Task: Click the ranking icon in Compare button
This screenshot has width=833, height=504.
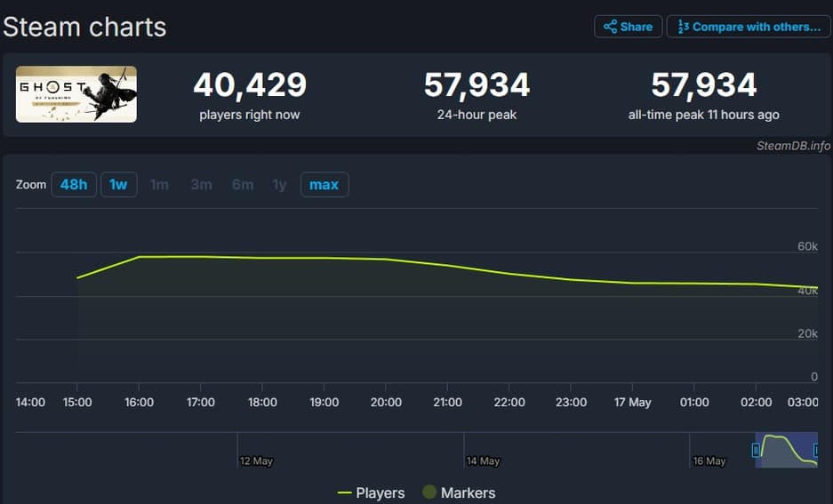Action: pos(683,27)
